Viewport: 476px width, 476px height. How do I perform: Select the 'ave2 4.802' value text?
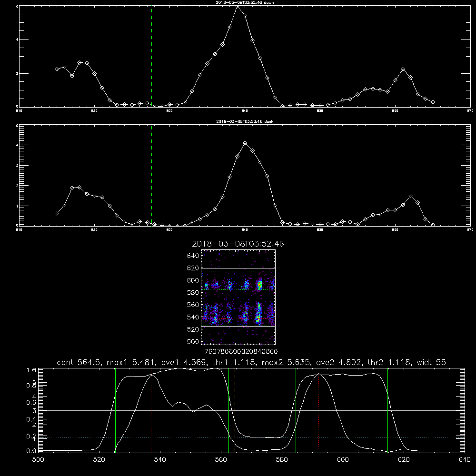tap(339, 362)
